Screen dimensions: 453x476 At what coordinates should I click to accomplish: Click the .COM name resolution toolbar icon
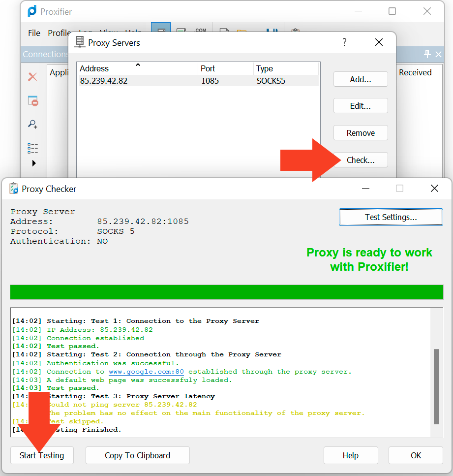pos(200,32)
